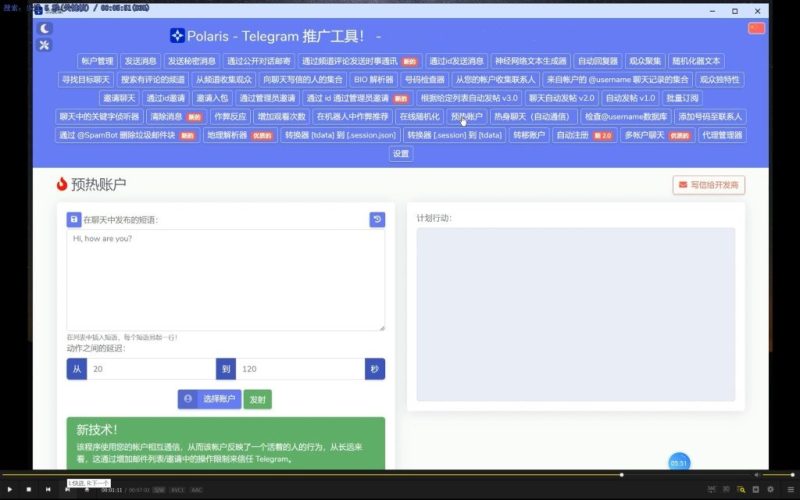Open 预热账户 menu
The image size is (800, 500).
pyautogui.click(x=467, y=116)
